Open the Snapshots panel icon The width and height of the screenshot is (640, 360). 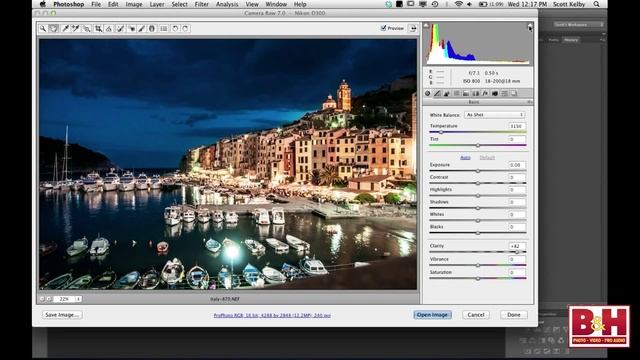coord(514,93)
